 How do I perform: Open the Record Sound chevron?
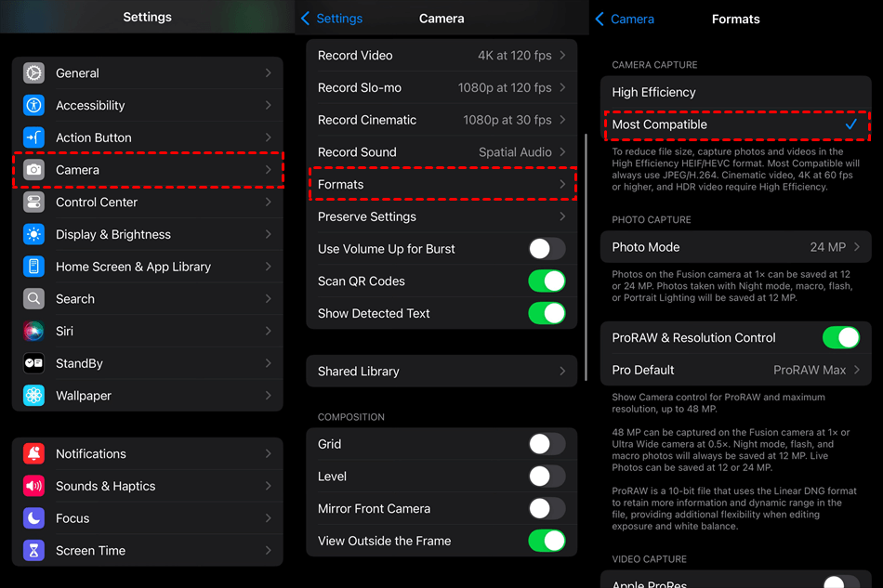click(562, 152)
